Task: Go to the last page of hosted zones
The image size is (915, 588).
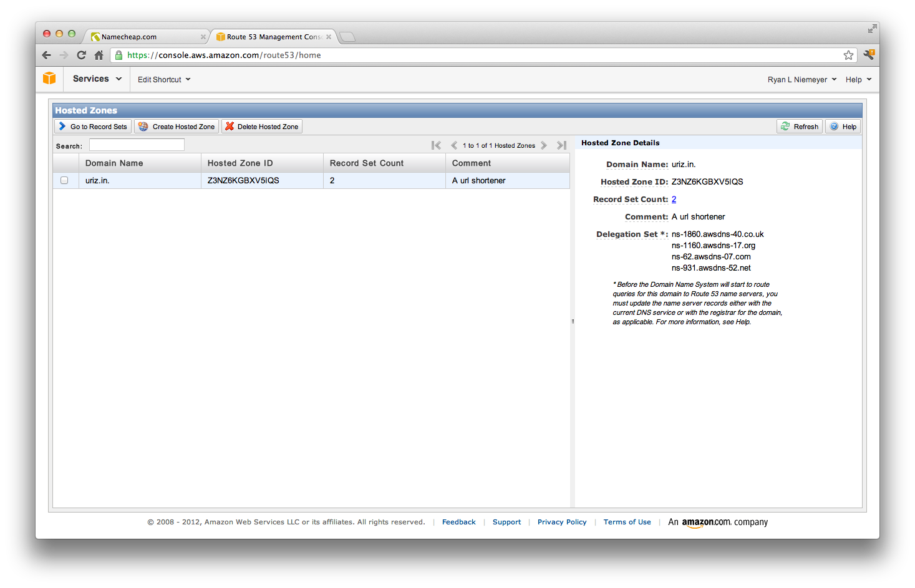Action: [561, 145]
